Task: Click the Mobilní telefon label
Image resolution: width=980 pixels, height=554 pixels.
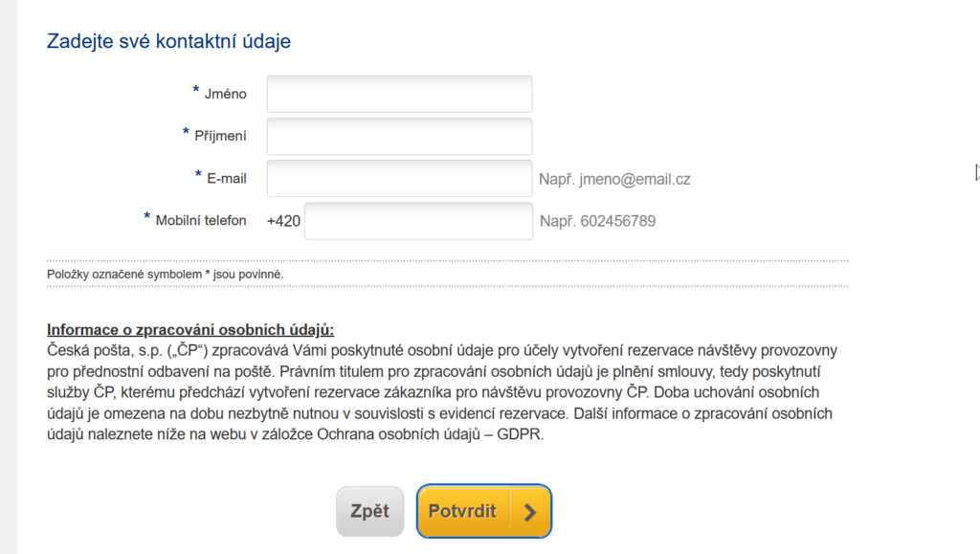Action: (x=201, y=221)
